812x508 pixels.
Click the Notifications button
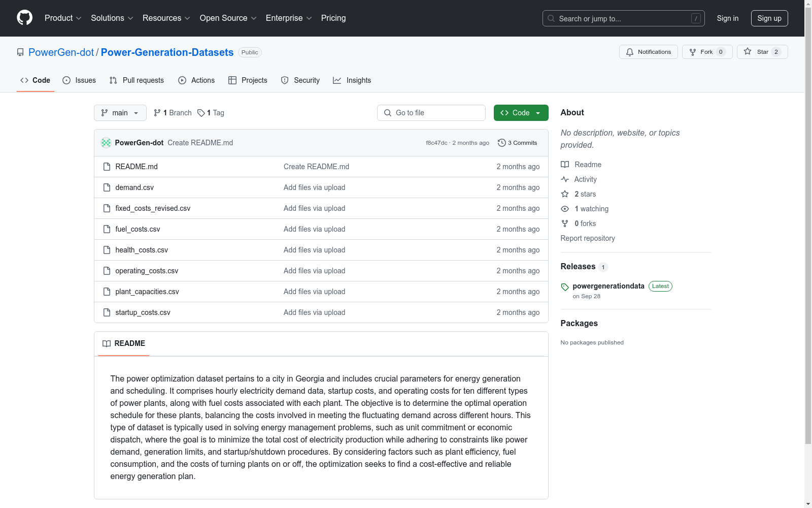point(649,52)
